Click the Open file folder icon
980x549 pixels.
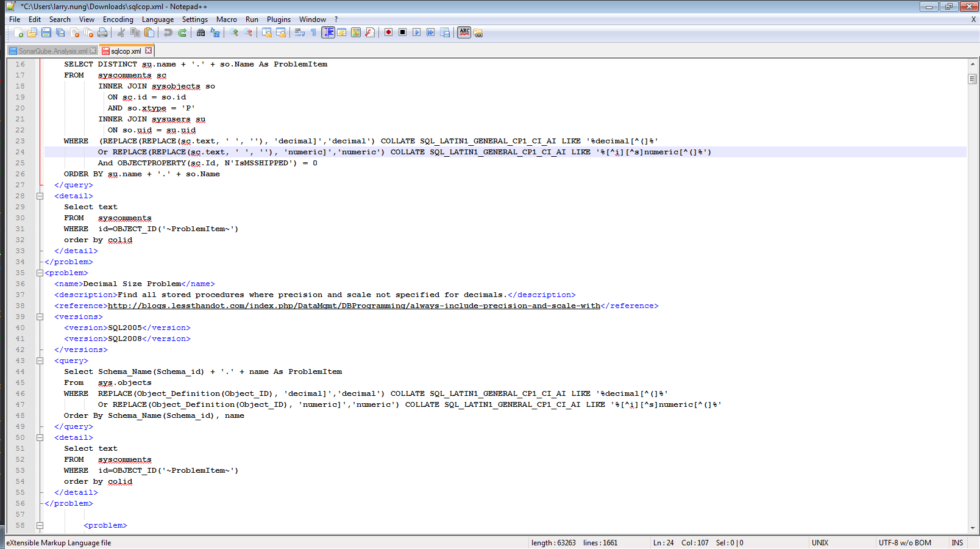pyautogui.click(x=32, y=32)
